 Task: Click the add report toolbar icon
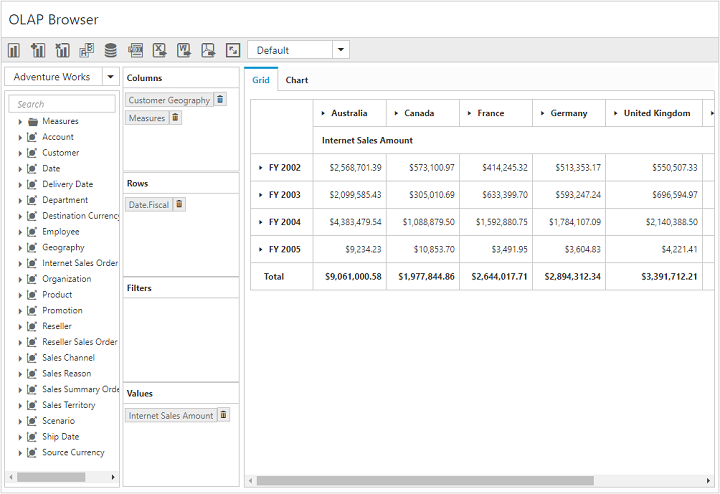pos(38,50)
